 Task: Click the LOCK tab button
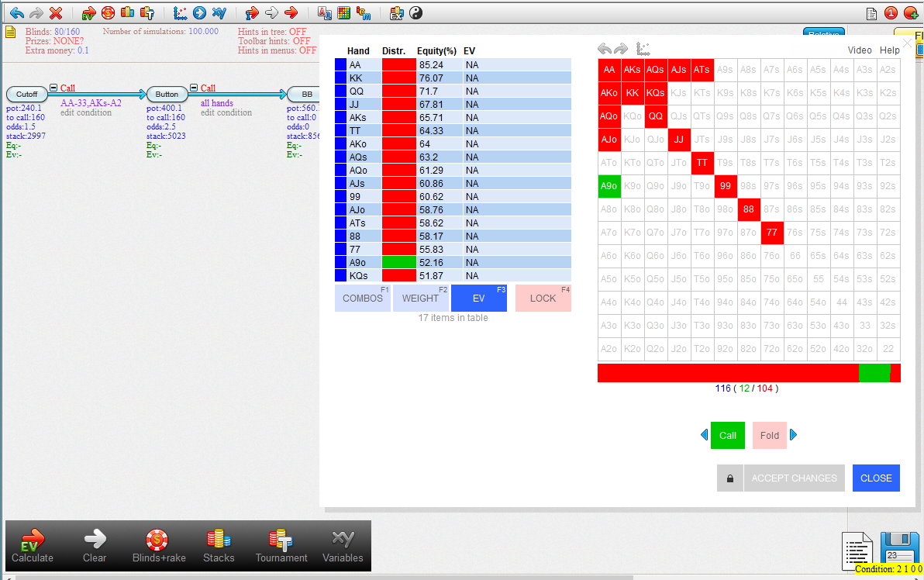coord(543,299)
